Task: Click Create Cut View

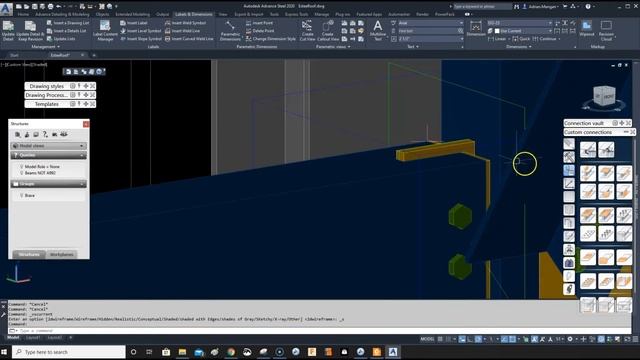Action: pos(307,31)
